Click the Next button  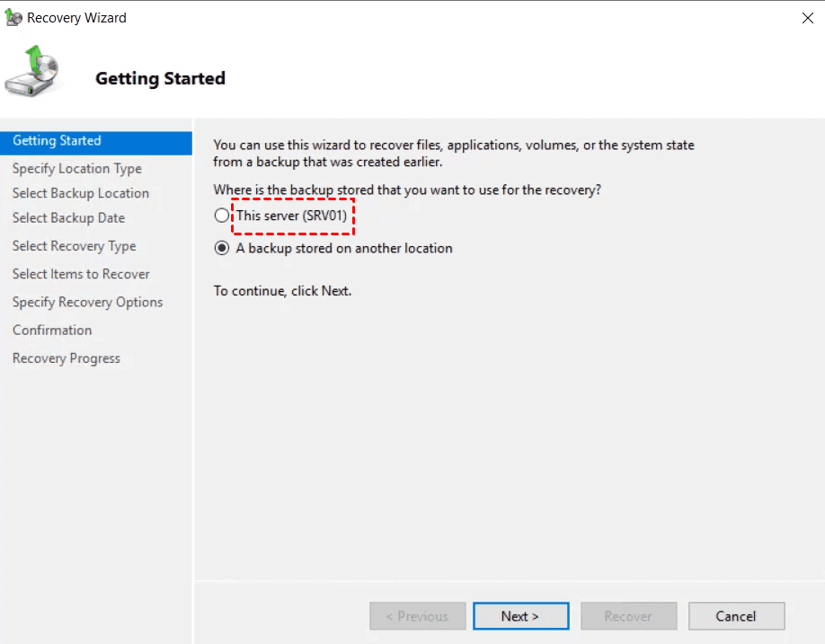pos(520,616)
